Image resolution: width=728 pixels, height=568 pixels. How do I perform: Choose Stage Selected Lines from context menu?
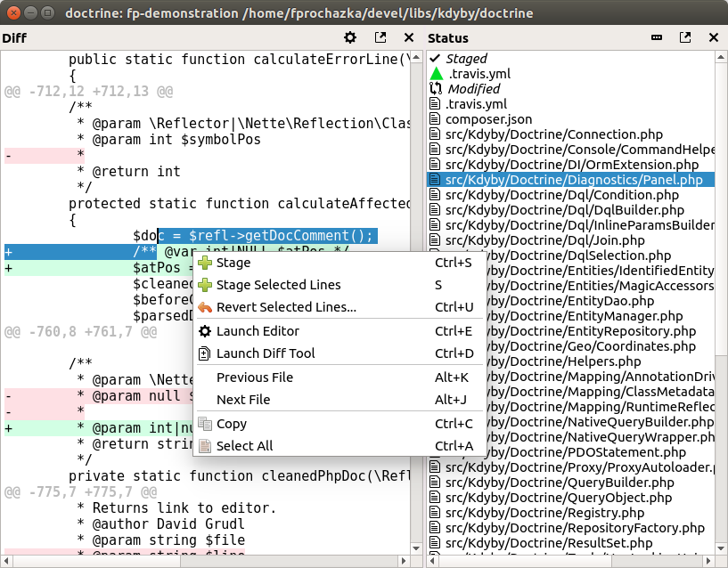coord(278,285)
